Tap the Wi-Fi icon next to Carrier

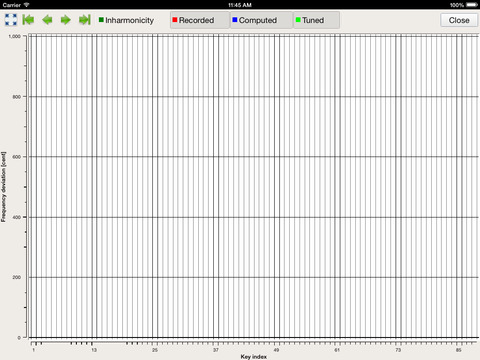tap(26, 5)
